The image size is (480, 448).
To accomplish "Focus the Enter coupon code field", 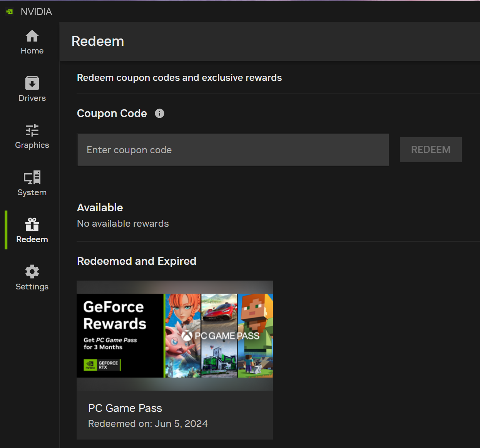I will 233,150.
